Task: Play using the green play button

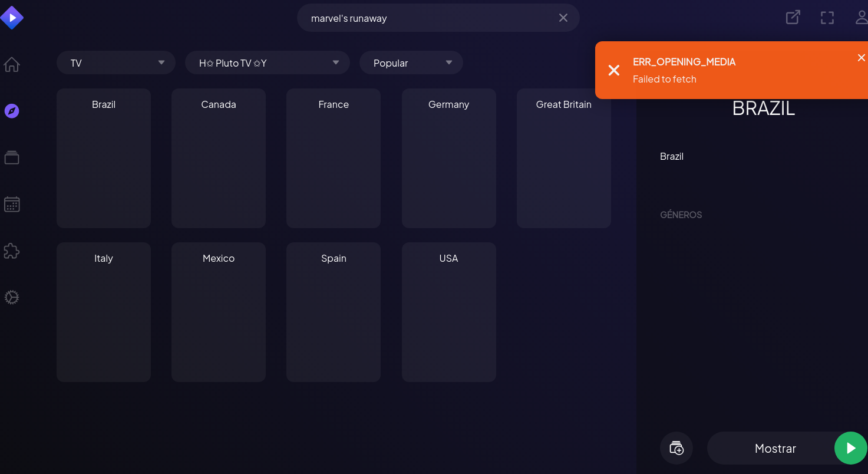Action: (851, 448)
